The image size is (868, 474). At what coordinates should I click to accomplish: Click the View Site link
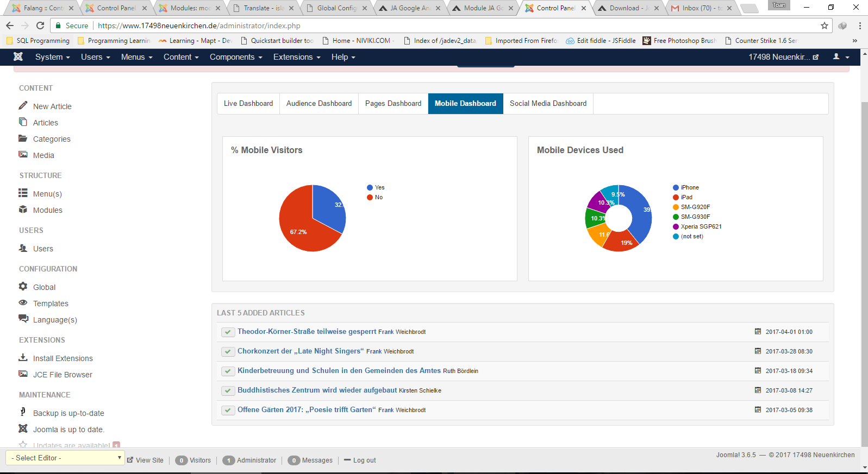[145, 460]
